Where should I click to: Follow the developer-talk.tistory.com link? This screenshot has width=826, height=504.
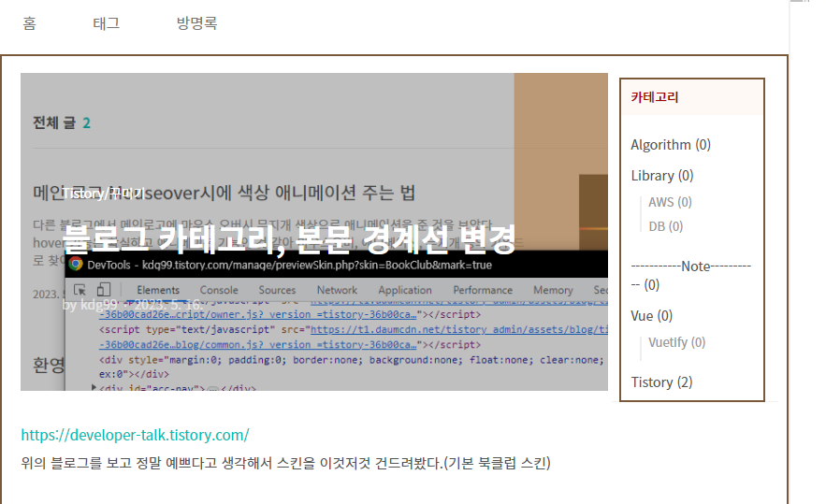pos(135,435)
